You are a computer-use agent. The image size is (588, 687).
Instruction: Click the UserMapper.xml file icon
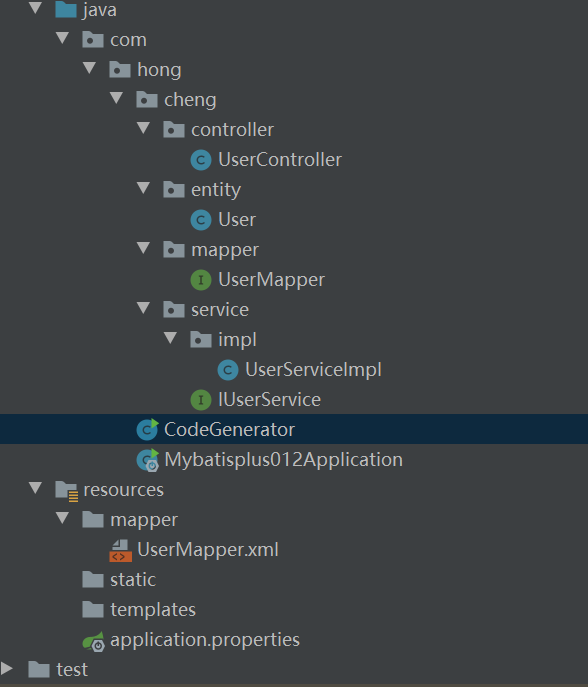pyautogui.click(x=120, y=551)
